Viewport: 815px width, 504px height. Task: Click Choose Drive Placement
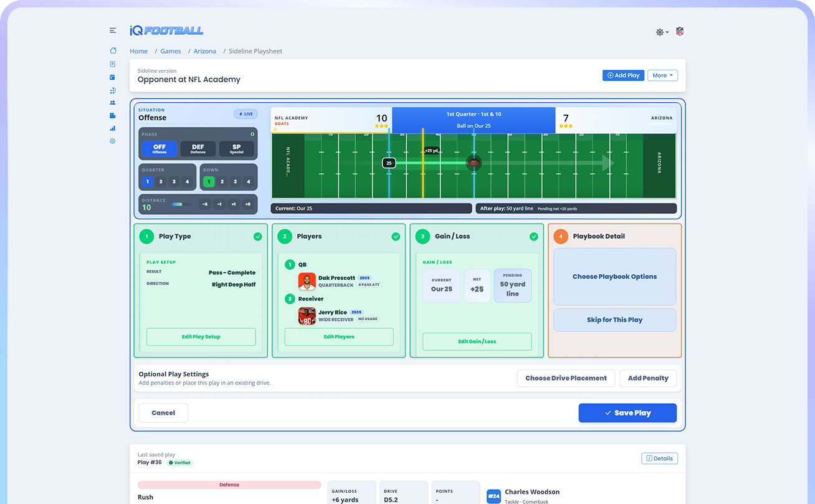(x=566, y=378)
